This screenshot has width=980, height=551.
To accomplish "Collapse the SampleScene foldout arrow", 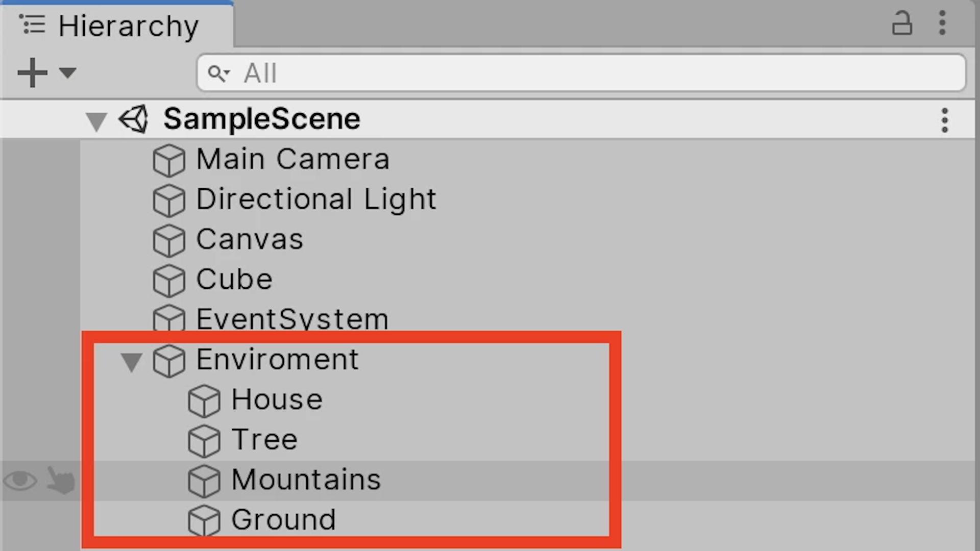I will pyautogui.click(x=96, y=121).
